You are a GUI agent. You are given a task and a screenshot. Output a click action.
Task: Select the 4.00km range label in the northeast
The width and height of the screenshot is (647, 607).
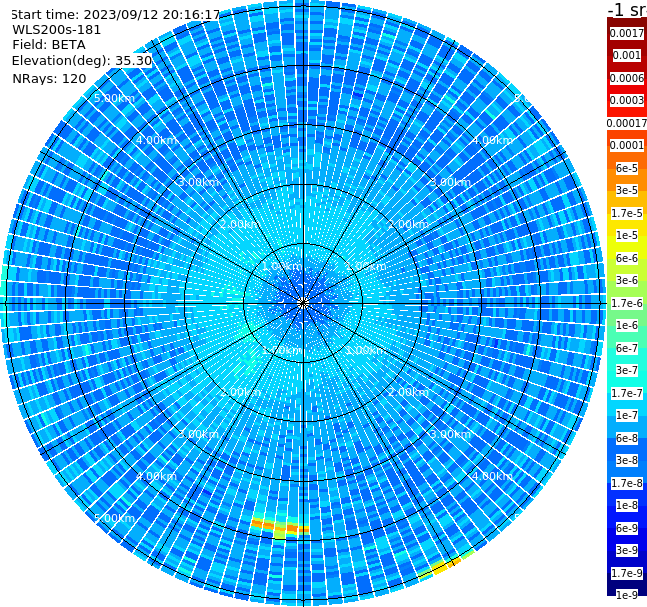point(493,140)
